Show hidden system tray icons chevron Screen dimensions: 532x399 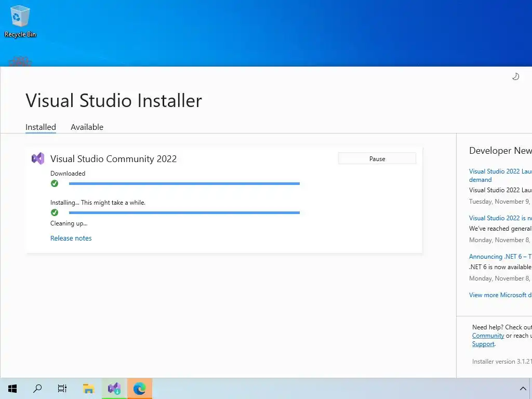[523, 389]
